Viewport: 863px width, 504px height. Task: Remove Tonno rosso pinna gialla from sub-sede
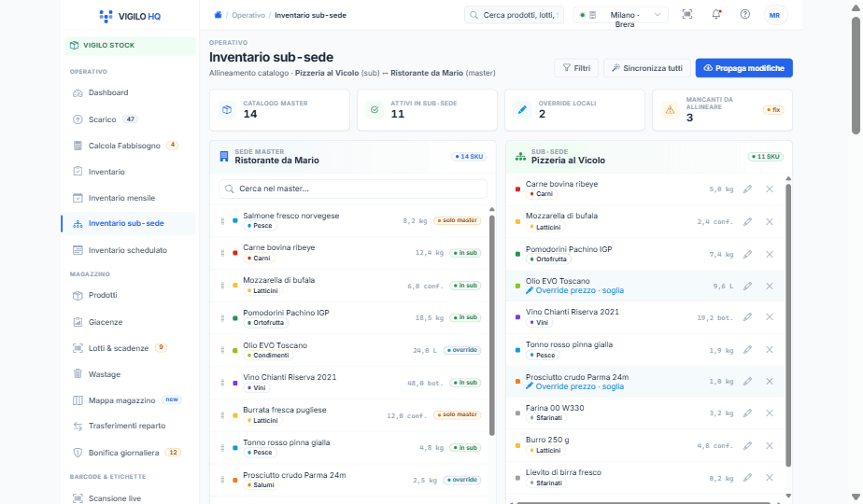pyautogui.click(x=770, y=350)
